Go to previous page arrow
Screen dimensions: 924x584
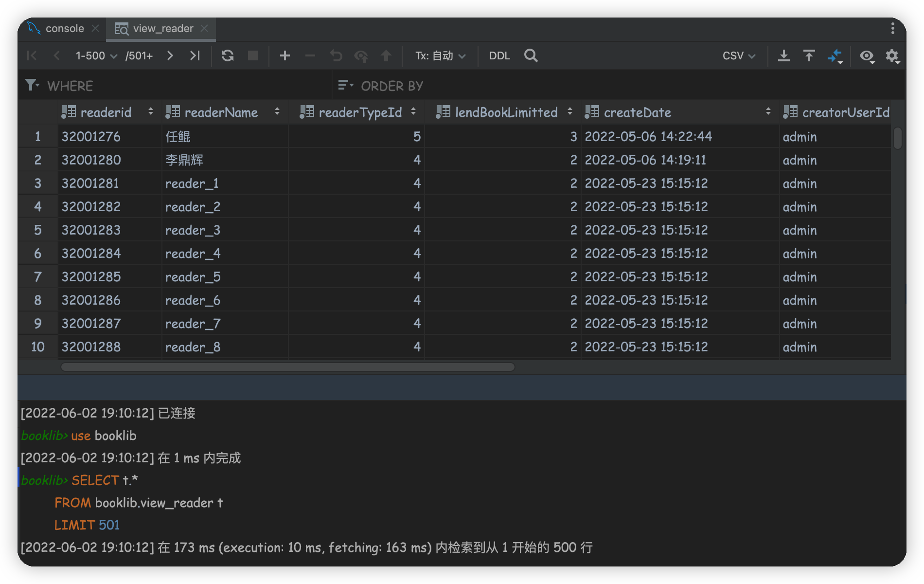click(x=57, y=55)
